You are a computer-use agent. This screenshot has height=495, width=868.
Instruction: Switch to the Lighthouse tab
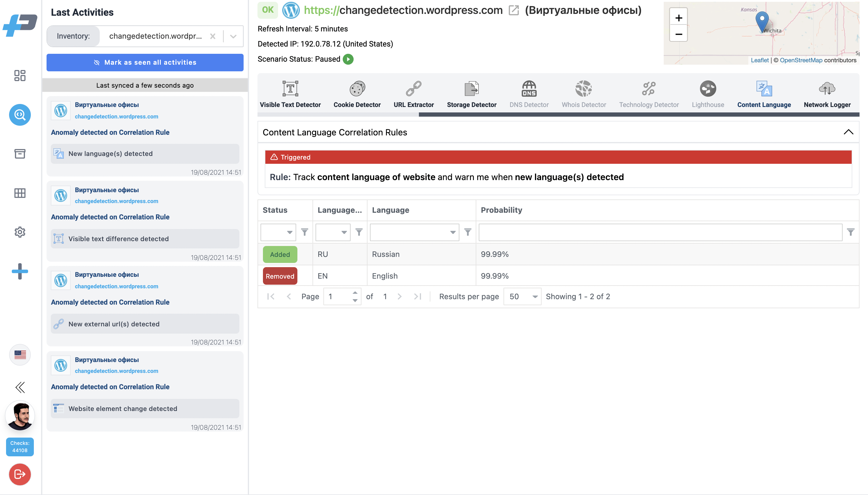708,95
